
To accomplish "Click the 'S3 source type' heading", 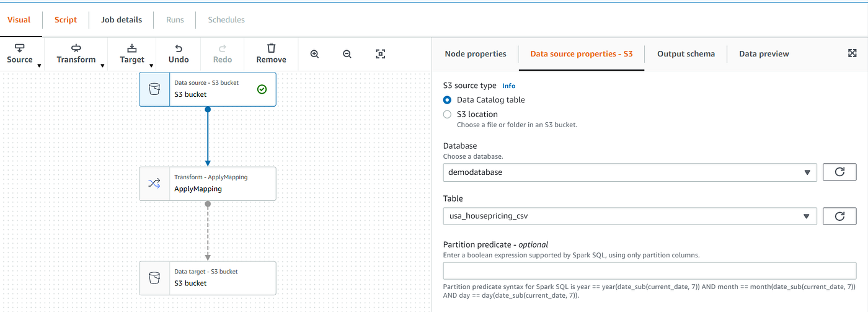I will point(470,86).
